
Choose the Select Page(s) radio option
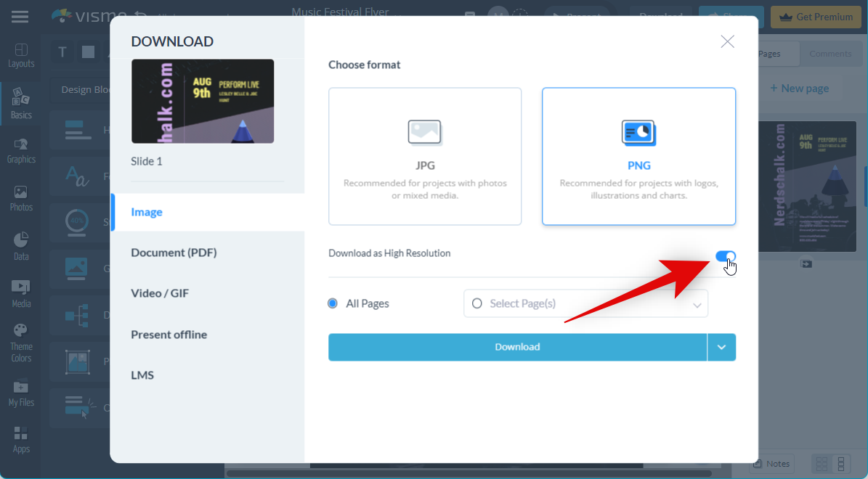pos(476,303)
